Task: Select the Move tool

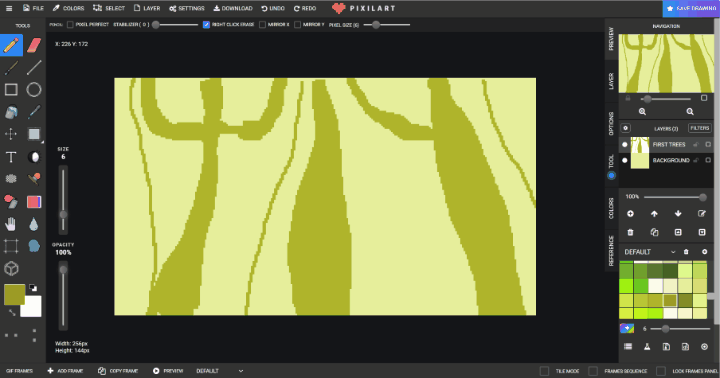Action: tap(11, 134)
